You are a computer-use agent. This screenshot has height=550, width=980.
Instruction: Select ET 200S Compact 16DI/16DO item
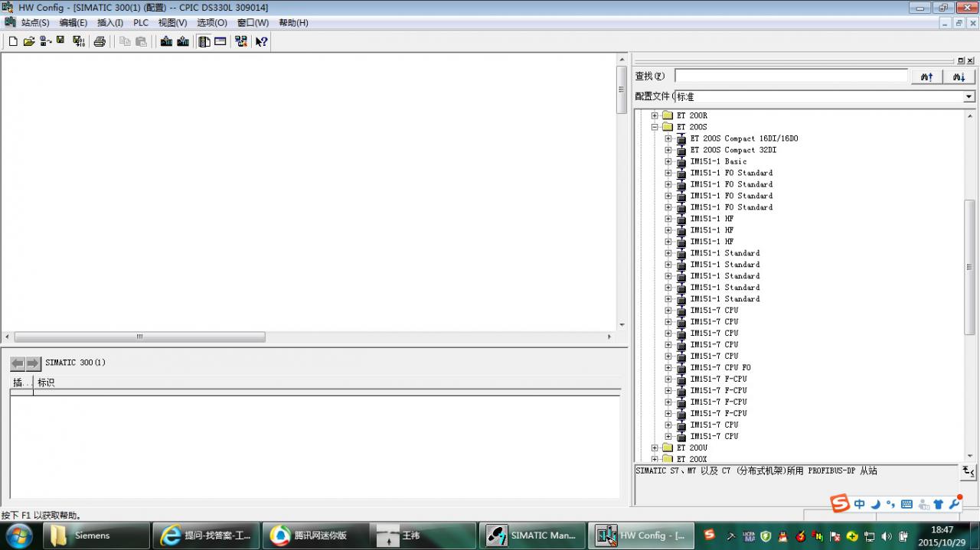point(744,138)
